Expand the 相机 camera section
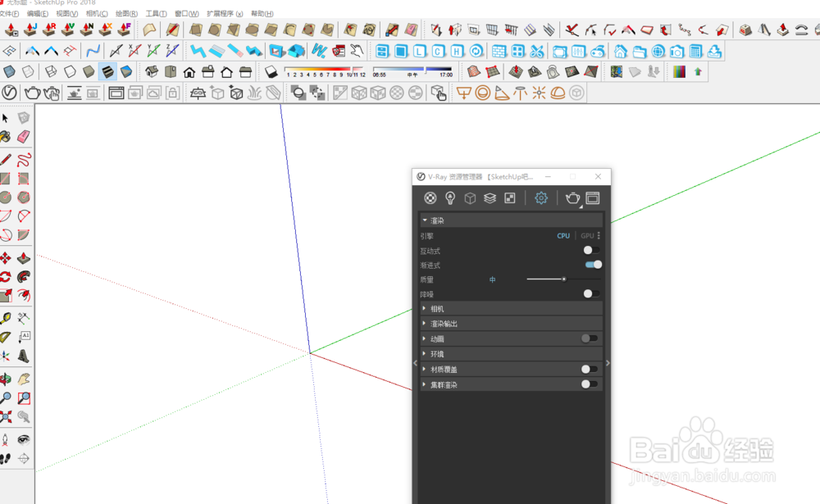Image resolution: width=820 pixels, height=504 pixels. (425, 308)
